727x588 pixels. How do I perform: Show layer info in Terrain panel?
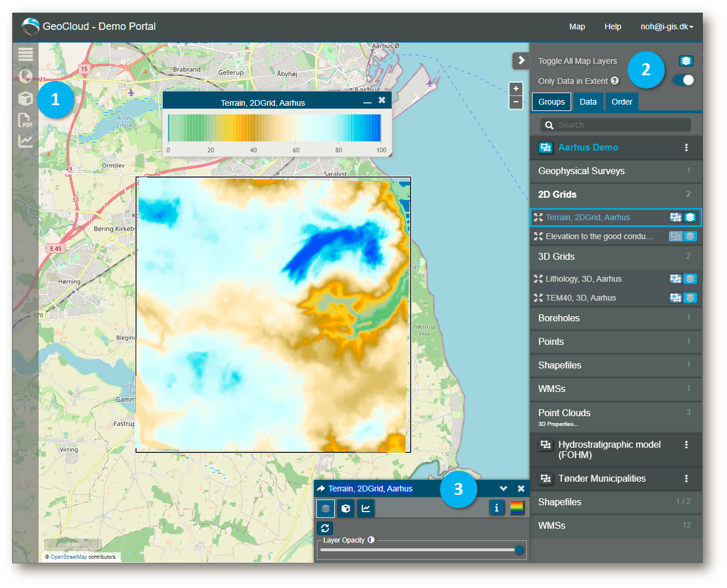click(497, 508)
